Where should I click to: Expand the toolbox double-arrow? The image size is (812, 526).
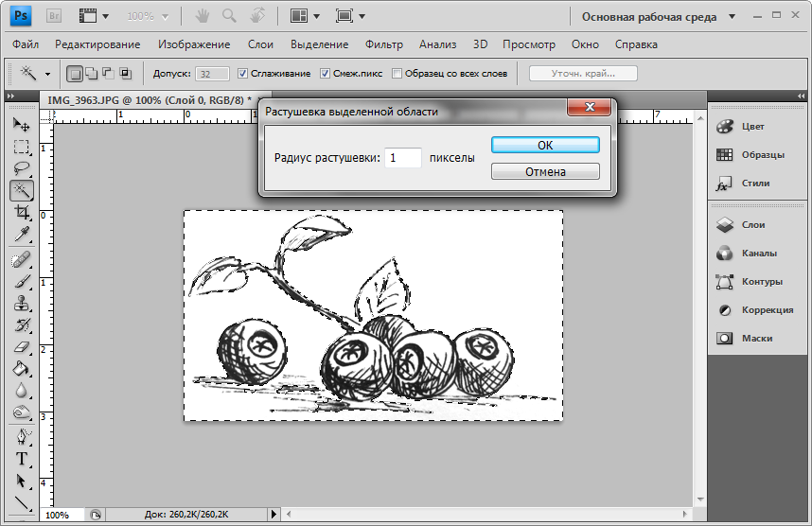pyautogui.click(x=10, y=96)
